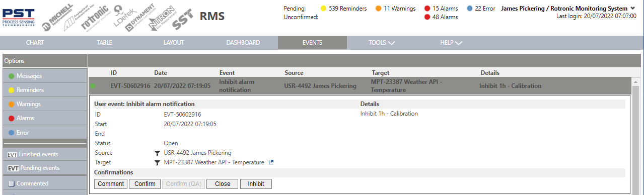Click the blue pending Error dot

pyautogui.click(x=469, y=9)
